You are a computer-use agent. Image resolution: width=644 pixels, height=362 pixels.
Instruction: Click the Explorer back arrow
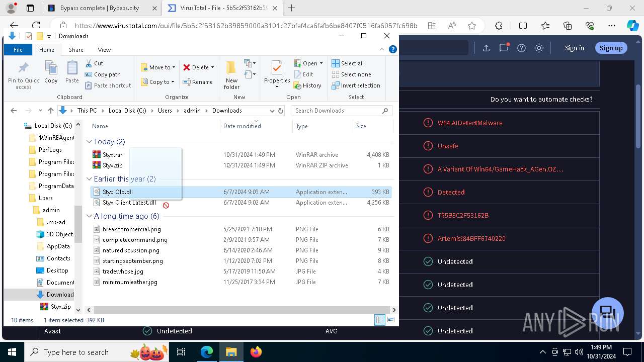point(14,111)
